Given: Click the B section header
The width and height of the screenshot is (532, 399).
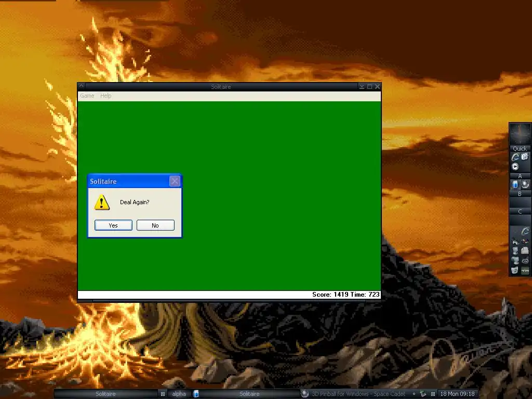Looking at the screenshot, I should (x=520, y=194).
